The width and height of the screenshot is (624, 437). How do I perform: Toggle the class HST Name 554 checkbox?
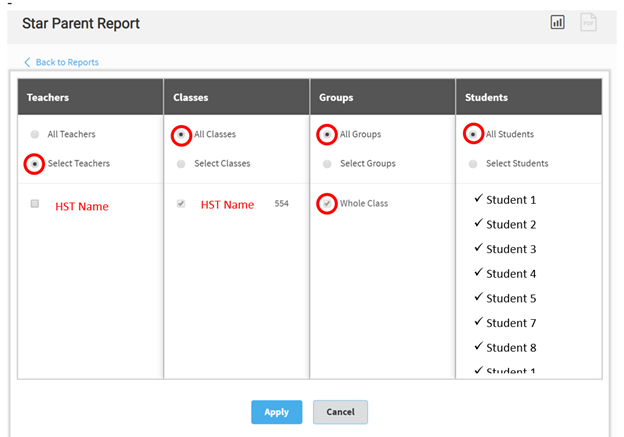tap(181, 204)
